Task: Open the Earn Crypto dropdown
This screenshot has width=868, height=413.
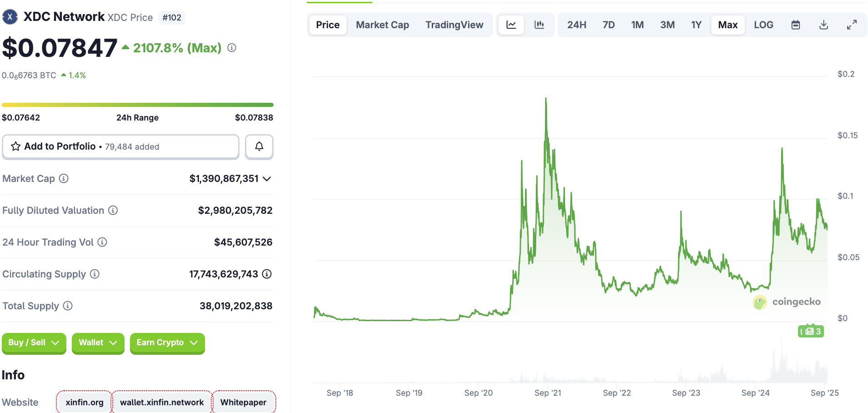Action: pyautogui.click(x=167, y=343)
